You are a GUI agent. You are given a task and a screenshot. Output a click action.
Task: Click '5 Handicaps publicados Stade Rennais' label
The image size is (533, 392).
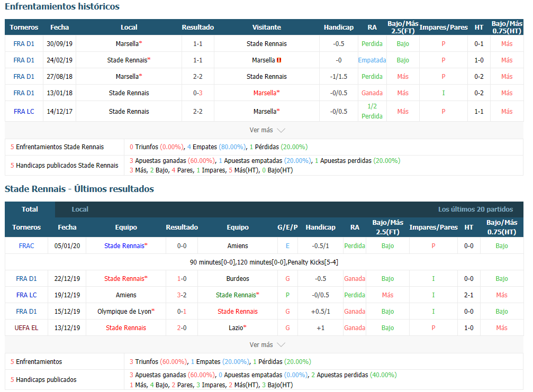(64, 166)
